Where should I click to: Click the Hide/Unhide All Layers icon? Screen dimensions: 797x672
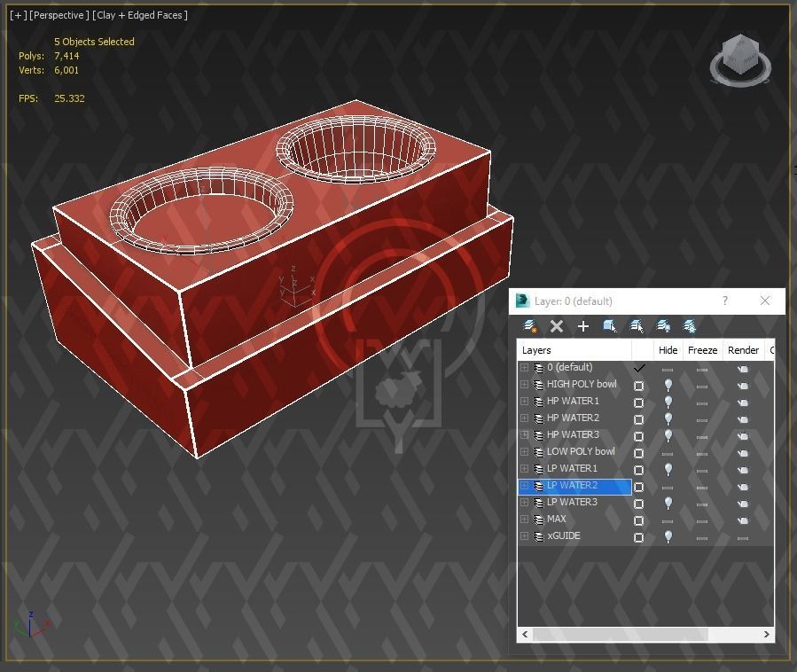click(663, 326)
